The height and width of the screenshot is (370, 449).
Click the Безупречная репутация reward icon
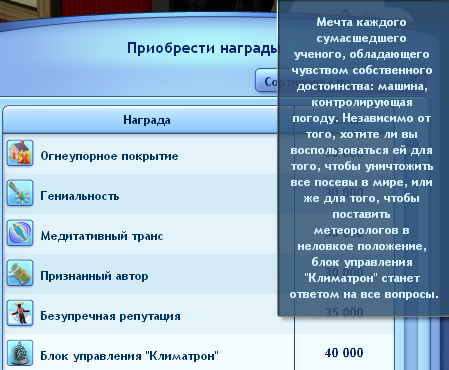pyautogui.click(x=20, y=313)
